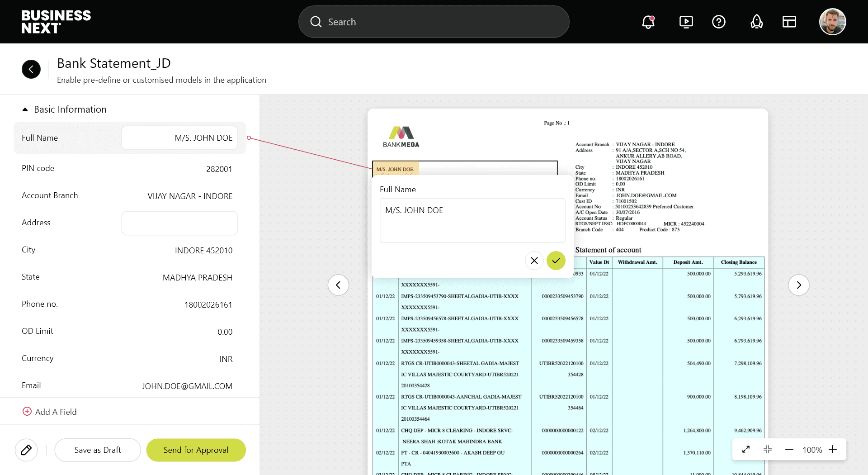Click the pencil edit icon
Viewport: 868px width, 475px height.
coord(26,450)
